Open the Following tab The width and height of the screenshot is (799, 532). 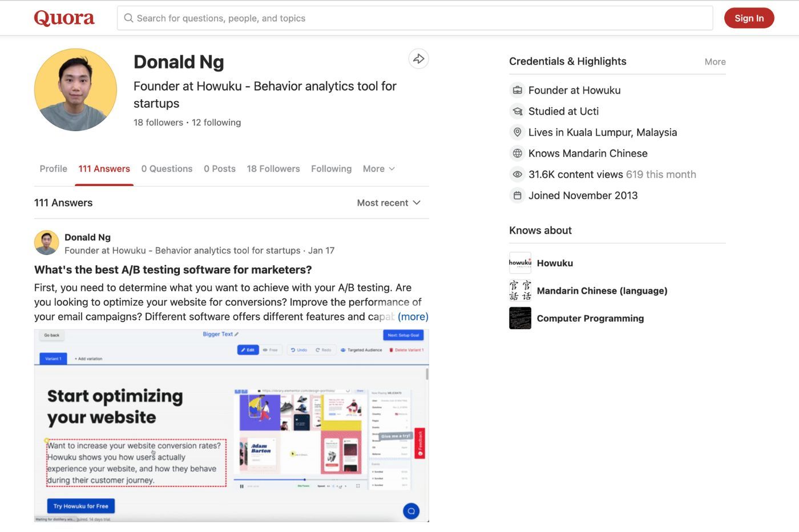tap(331, 169)
